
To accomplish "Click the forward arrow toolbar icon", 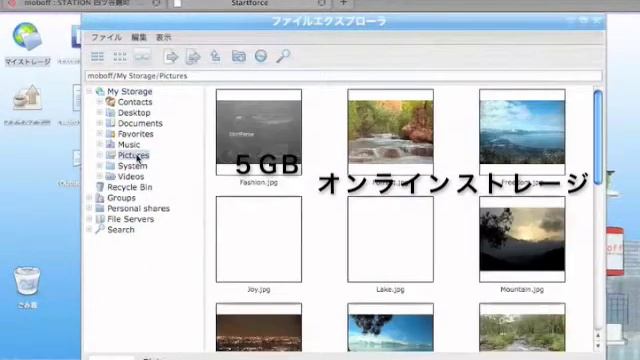I will point(171,56).
